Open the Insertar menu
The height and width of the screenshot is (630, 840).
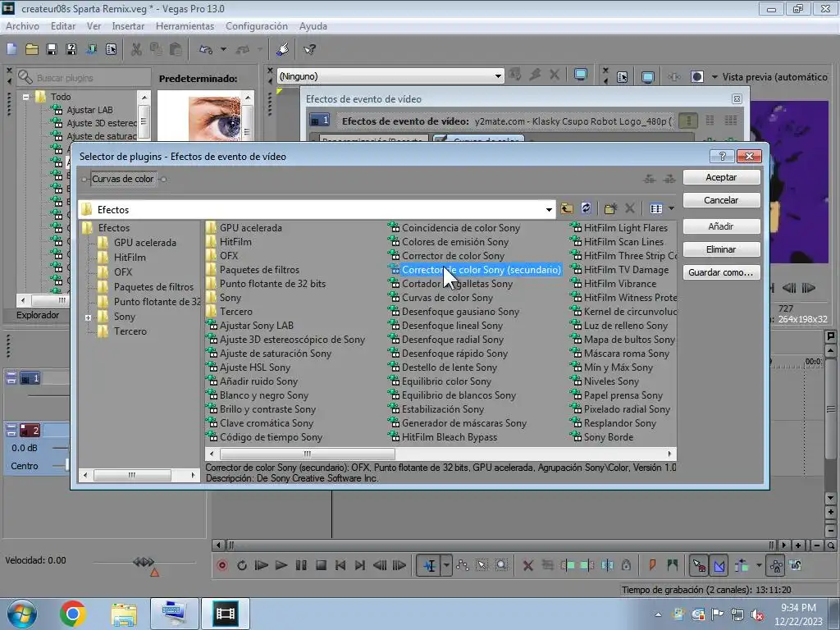(x=128, y=25)
